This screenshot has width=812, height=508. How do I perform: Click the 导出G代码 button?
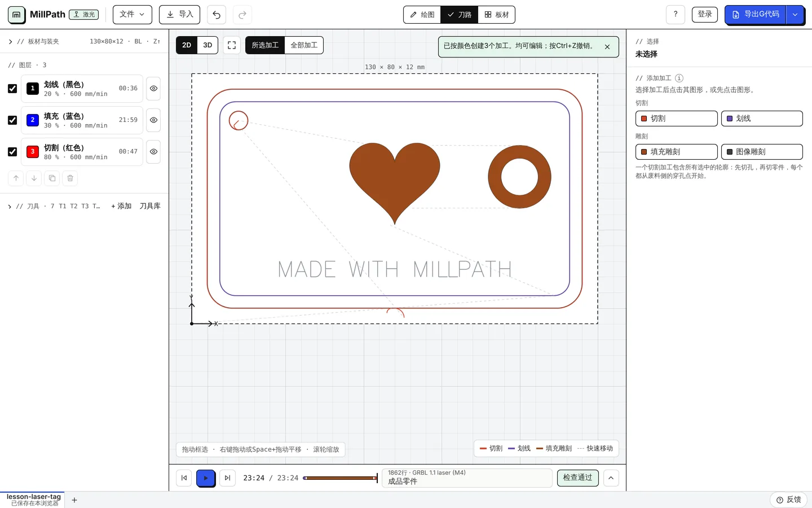[756, 15]
